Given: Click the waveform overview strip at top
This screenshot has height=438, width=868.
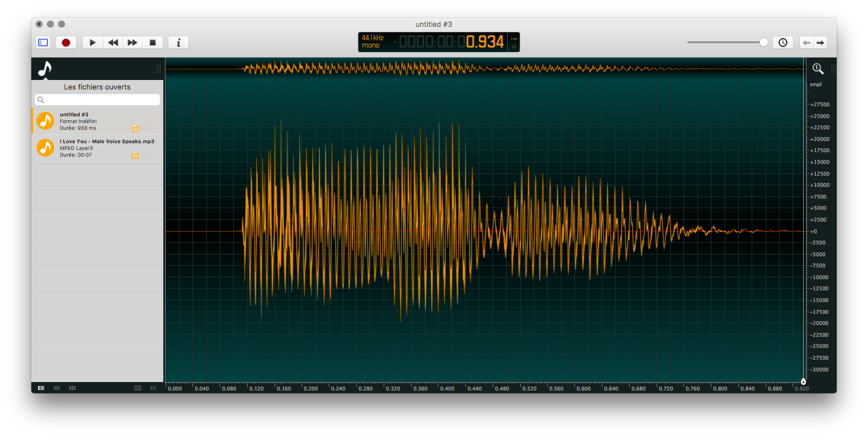Looking at the screenshot, I should point(485,68).
